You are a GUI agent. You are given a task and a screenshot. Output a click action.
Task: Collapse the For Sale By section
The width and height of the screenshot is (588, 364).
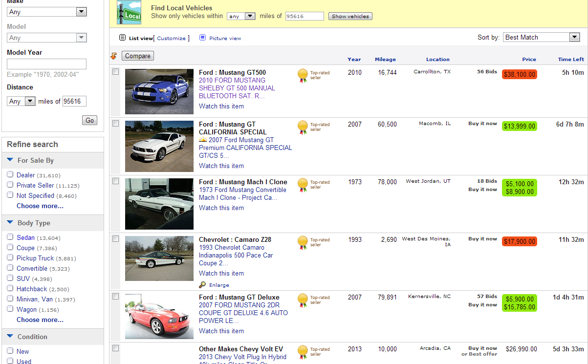[10, 160]
